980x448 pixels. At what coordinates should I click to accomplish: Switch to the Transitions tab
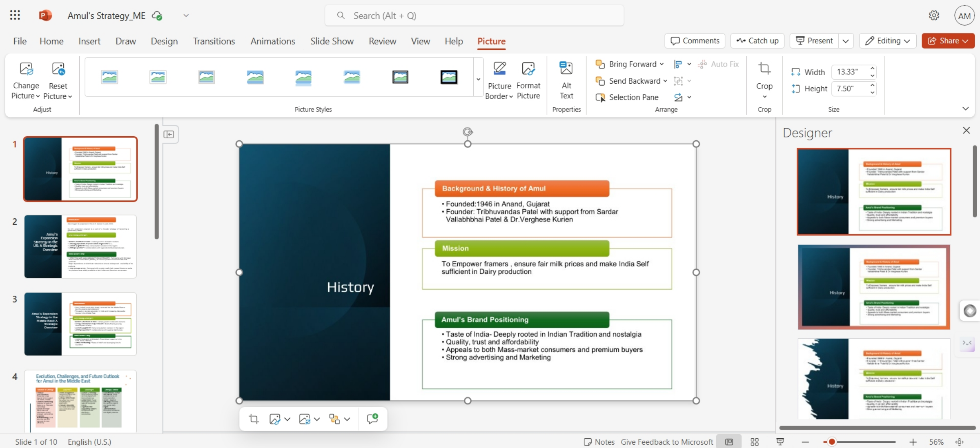214,41
